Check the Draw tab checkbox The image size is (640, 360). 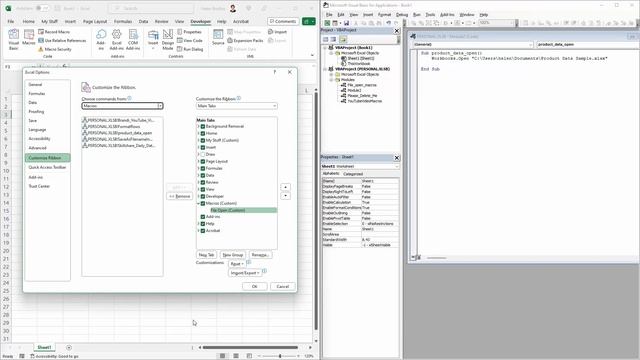203,154
